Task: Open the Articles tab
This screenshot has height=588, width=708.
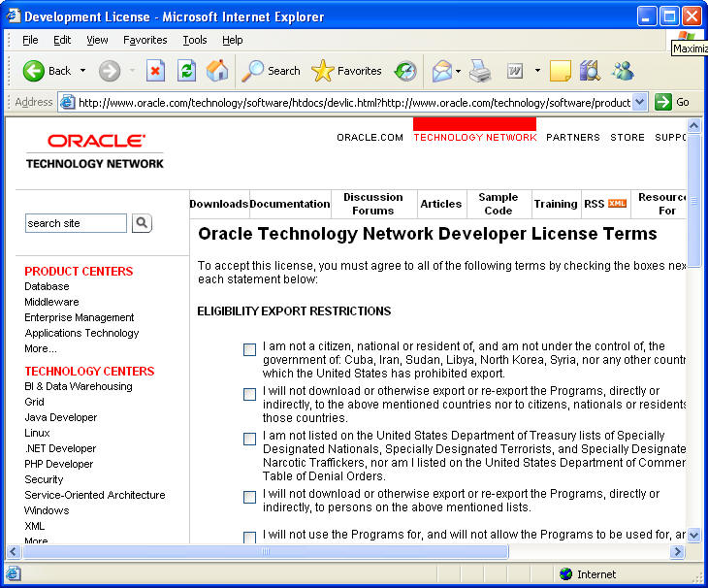Action: click(440, 204)
